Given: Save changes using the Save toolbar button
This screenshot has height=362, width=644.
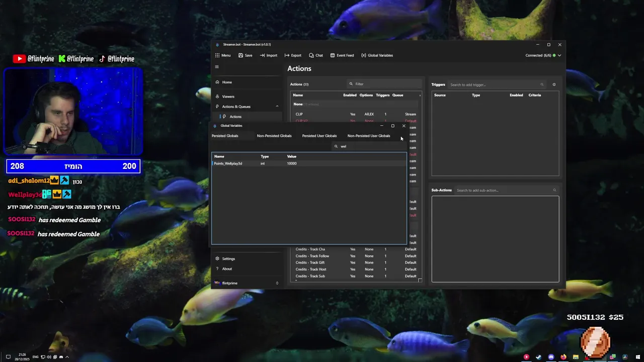Looking at the screenshot, I should pos(246,55).
